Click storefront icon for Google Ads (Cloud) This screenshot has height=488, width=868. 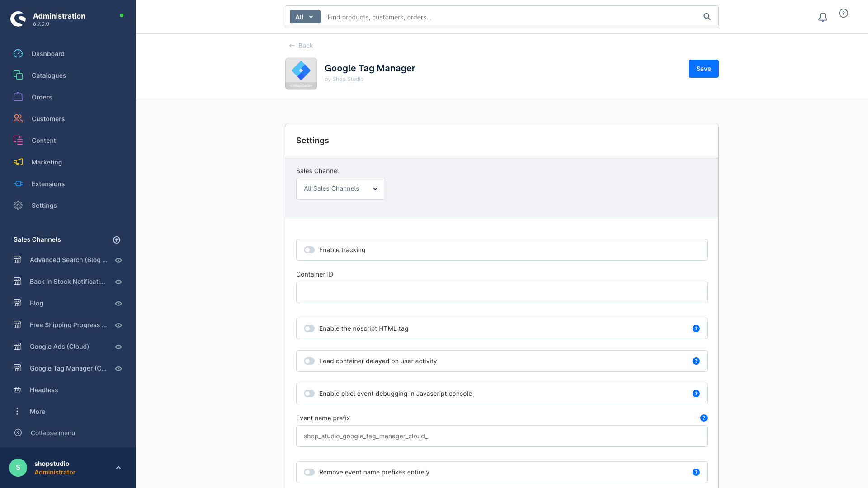pyautogui.click(x=17, y=347)
